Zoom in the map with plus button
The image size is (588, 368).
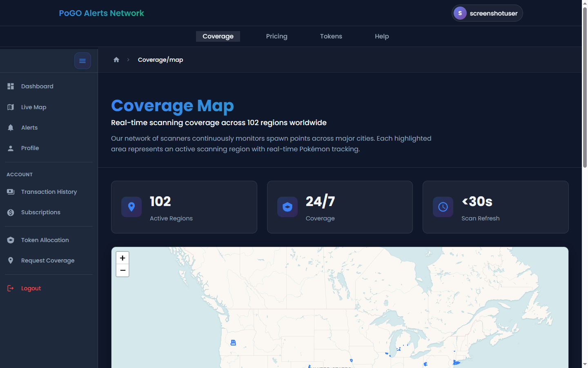tap(122, 258)
